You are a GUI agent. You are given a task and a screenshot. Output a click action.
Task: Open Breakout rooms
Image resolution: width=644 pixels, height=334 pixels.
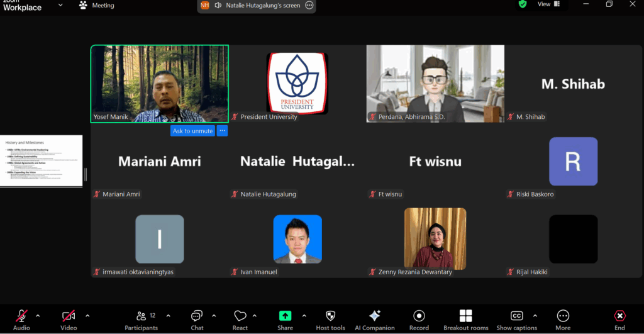[465, 319]
